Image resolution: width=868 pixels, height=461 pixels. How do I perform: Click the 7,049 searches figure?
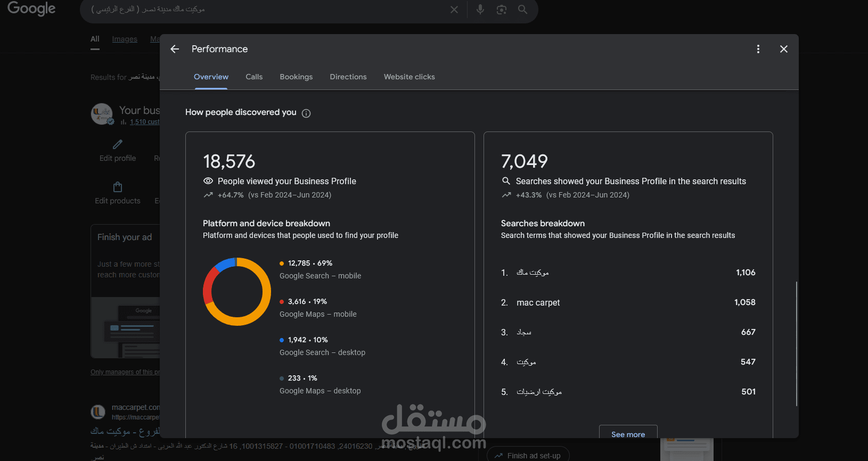click(525, 161)
